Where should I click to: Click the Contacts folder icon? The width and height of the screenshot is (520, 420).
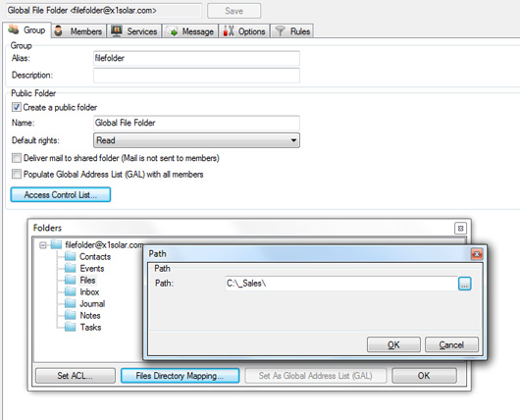(70, 256)
